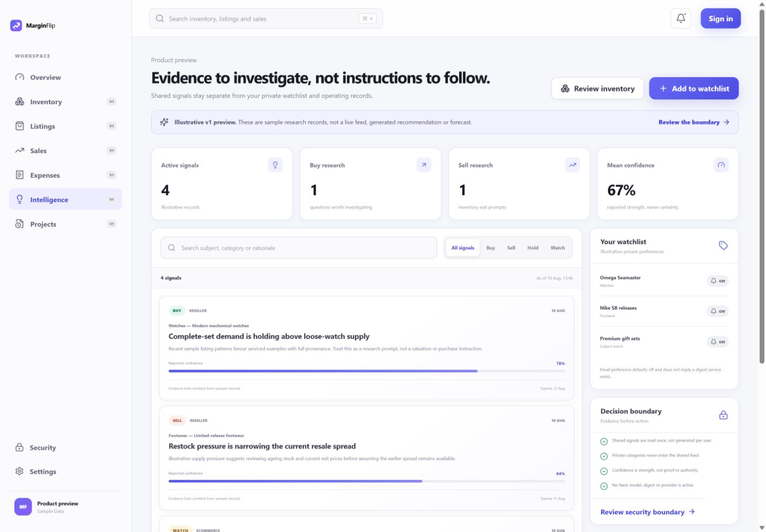The height and width of the screenshot is (532, 766).
Task: Select the Hold filter tab
Action: click(x=533, y=248)
